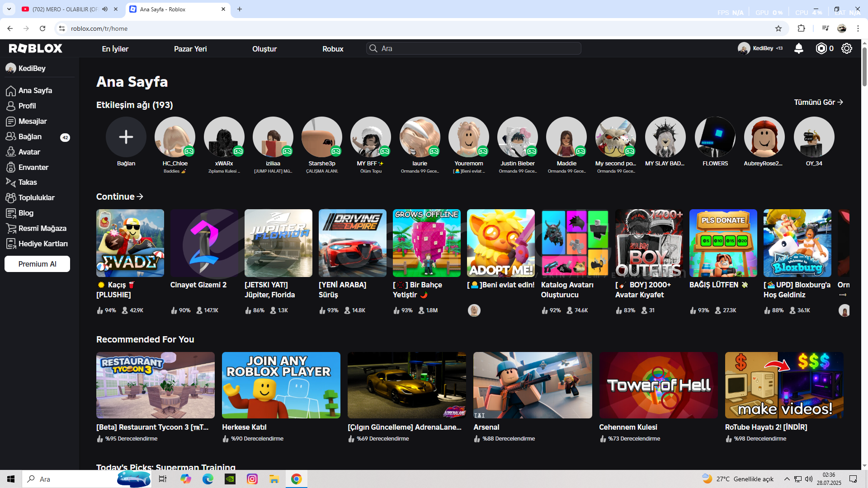This screenshot has height=488, width=868.
Task: Open Oluştur in the top nav
Action: [264, 49]
